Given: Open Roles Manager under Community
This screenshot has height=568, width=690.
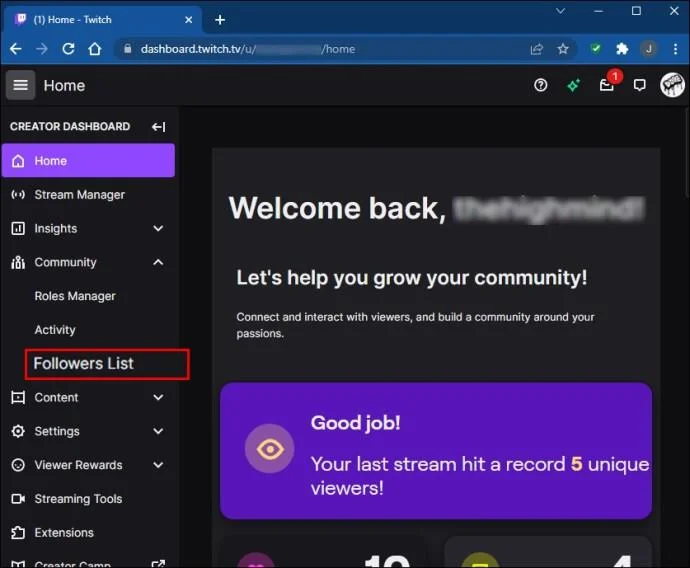Looking at the screenshot, I should pyautogui.click(x=75, y=296).
